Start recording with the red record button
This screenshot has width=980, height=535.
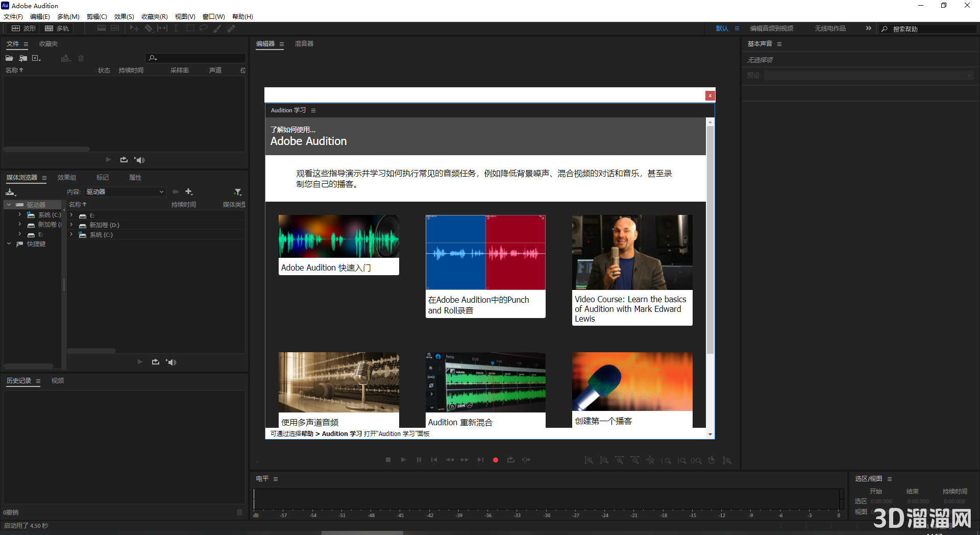pos(495,459)
